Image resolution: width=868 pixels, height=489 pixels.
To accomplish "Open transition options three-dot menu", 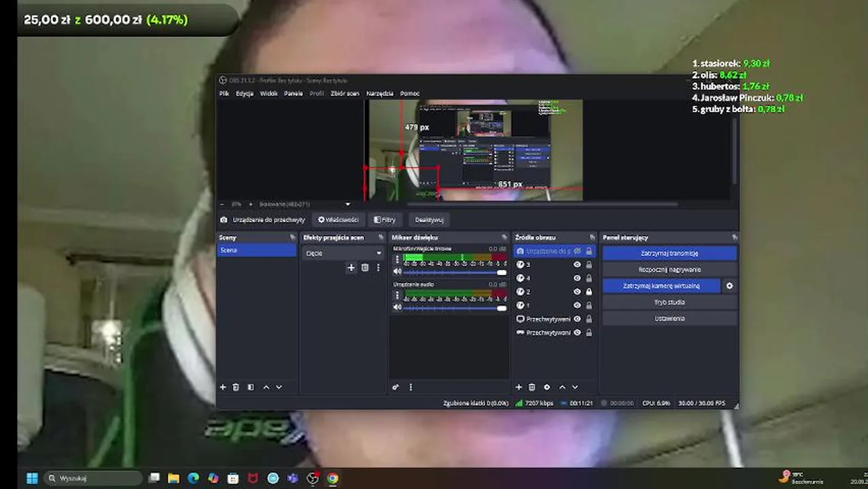I will tap(378, 268).
